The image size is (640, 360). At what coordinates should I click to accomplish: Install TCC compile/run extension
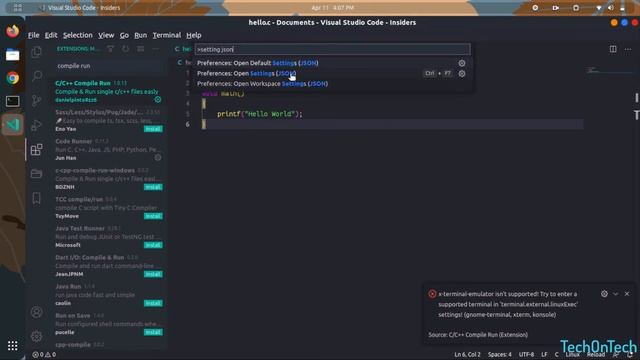[x=153, y=216]
